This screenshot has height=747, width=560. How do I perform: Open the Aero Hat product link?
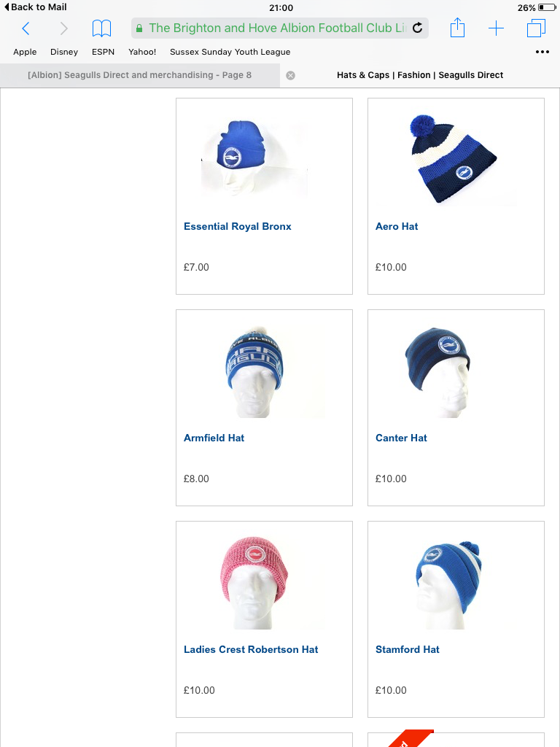[x=397, y=226]
